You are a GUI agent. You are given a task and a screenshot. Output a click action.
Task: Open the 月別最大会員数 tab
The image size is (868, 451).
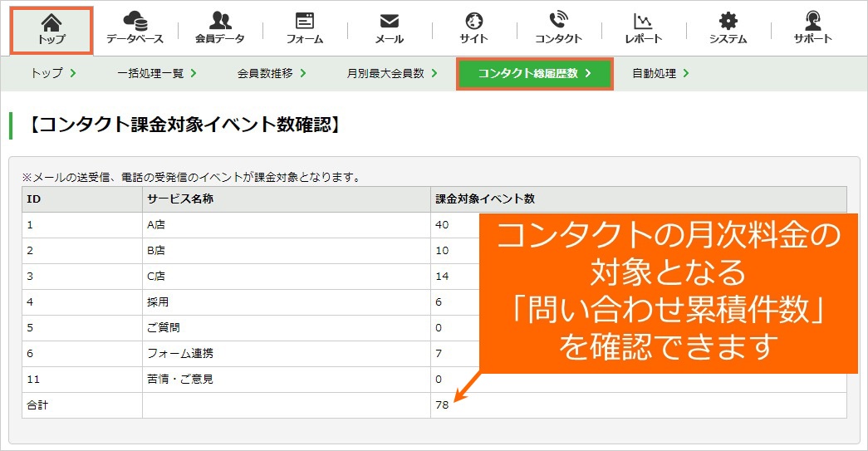[392, 73]
